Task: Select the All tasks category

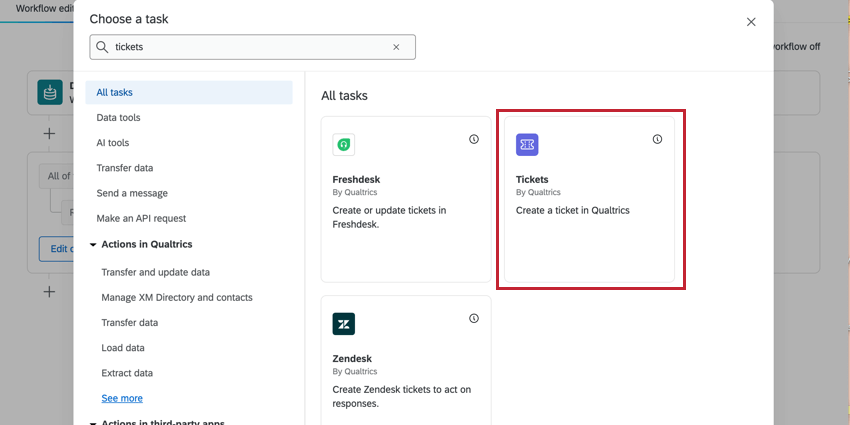Action: tap(115, 93)
